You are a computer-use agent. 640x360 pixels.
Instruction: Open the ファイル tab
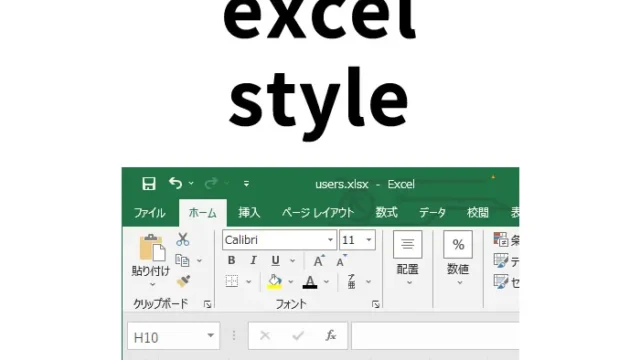(x=149, y=213)
